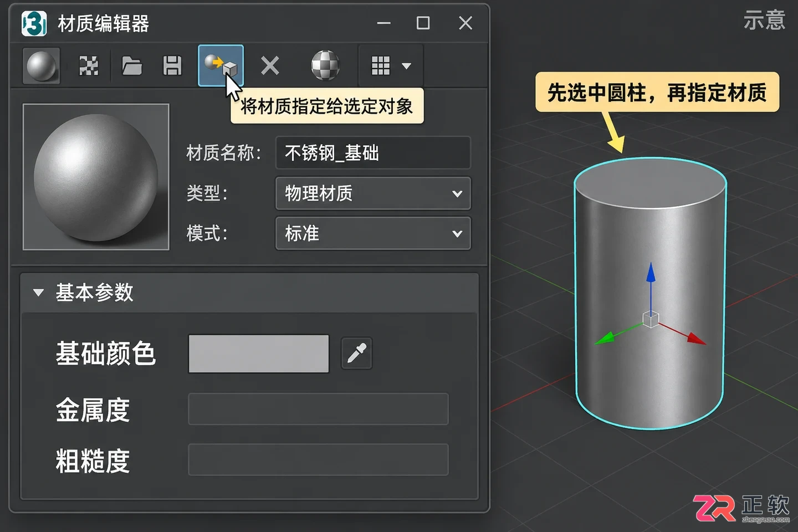Assign material to selected object icon
Viewport: 798px width, 532px height.
[x=221, y=65]
